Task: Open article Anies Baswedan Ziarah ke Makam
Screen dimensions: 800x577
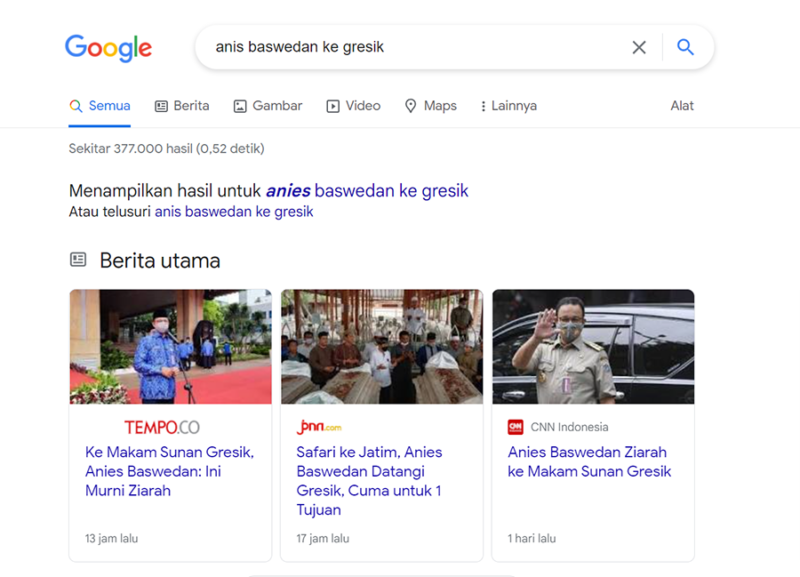Action: point(589,462)
